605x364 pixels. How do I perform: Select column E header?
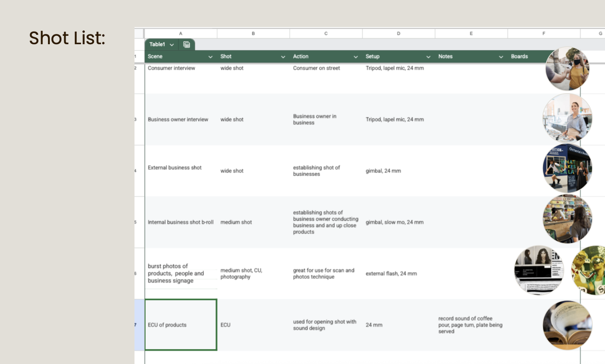coord(471,34)
